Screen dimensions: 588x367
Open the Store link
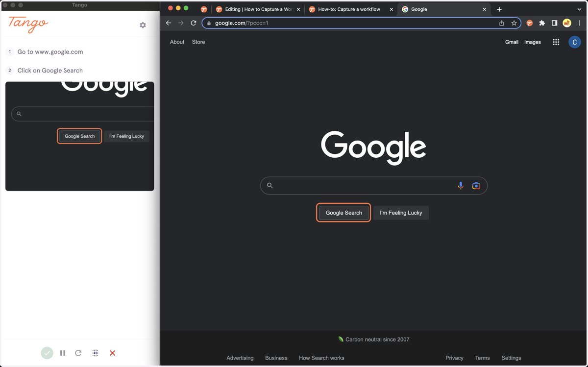[198, 42]
